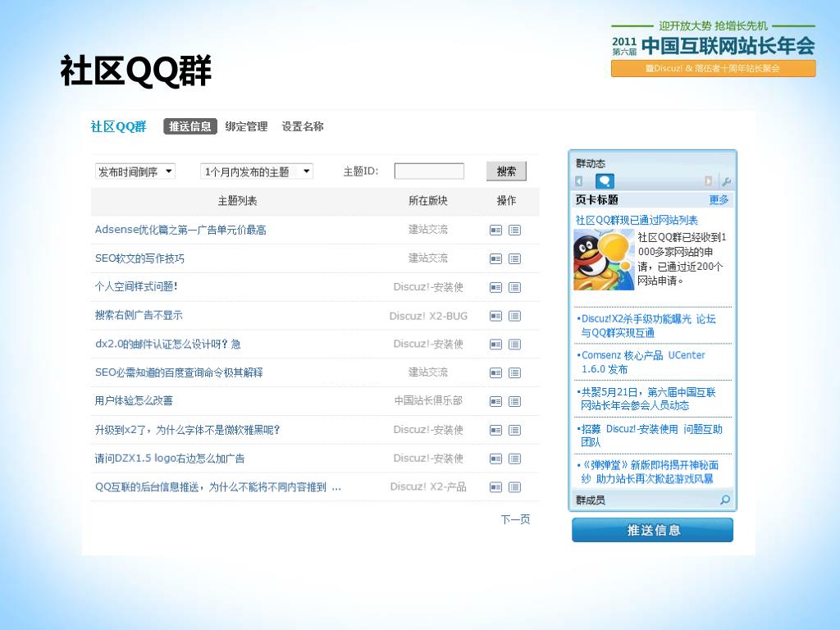Click the 更多 link beside 页卡标题
Image resolution: width=840 pixels, height=630 pixels.
tap(719, 200)
